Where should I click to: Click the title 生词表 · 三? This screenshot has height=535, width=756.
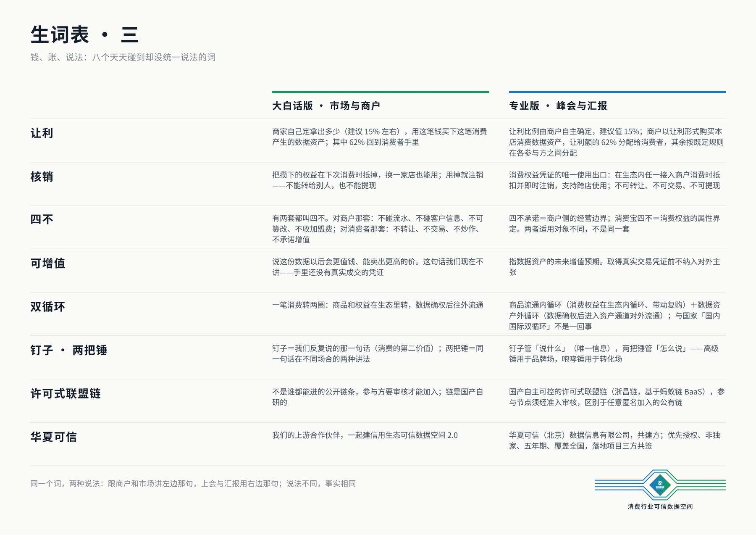[84, 34]
